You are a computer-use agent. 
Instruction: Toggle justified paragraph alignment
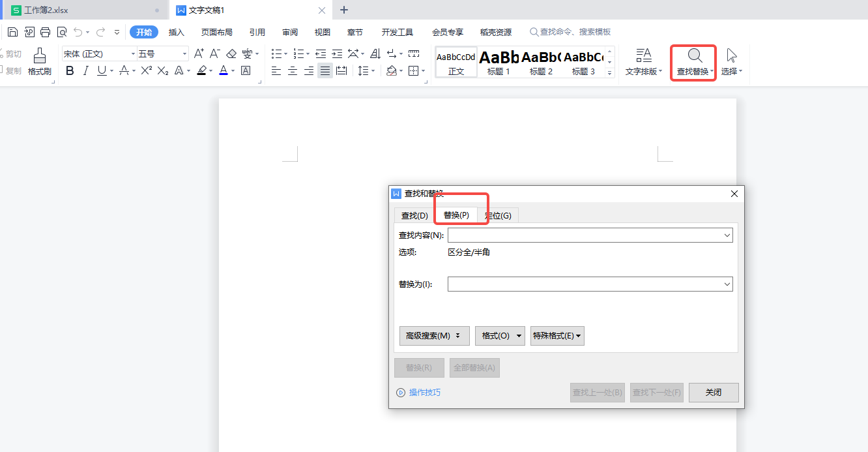pos(325,71)
